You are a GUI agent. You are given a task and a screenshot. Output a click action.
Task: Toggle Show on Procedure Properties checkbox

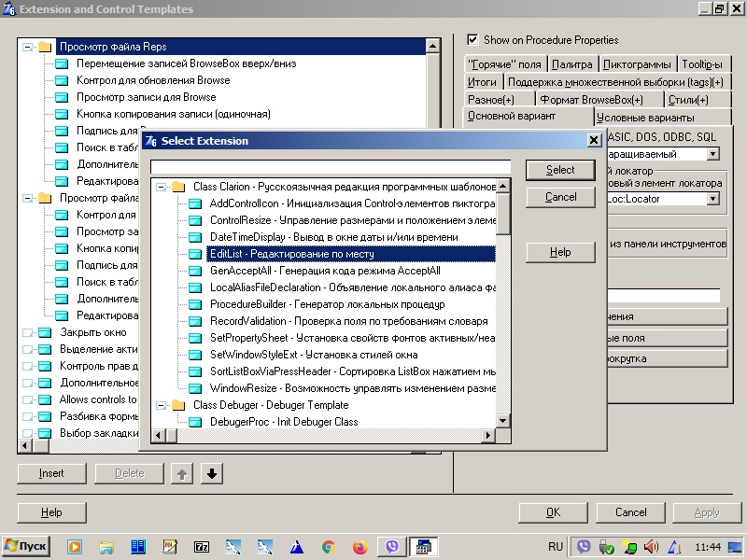473,40
